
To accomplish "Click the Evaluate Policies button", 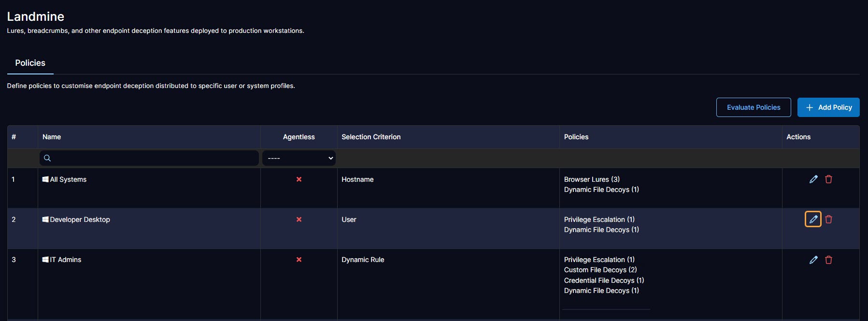I will (x=753, y=107).
